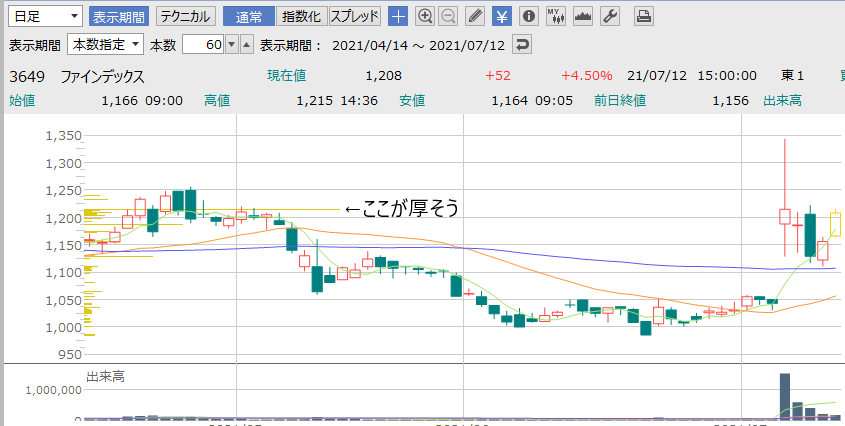Click the 前日終値 value 1,156
Viewport: 845px width, 426px height.
click(731, 101)
